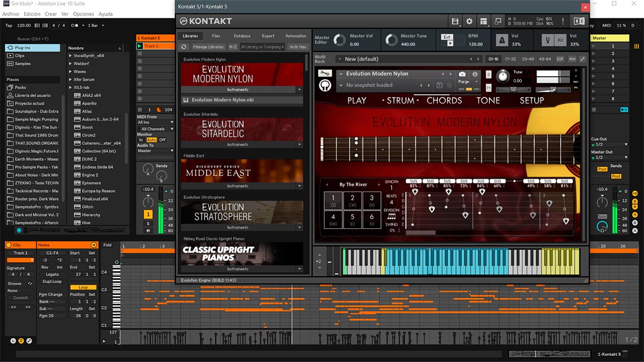
Task: Click the instrument info icon
Action: coord(475,74)
